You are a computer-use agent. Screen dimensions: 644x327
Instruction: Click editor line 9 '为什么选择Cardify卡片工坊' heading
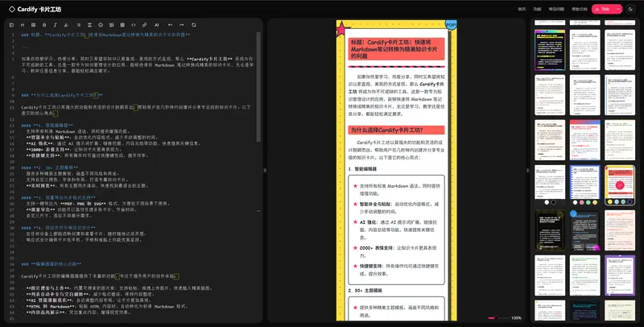click(x=62, y=95)
